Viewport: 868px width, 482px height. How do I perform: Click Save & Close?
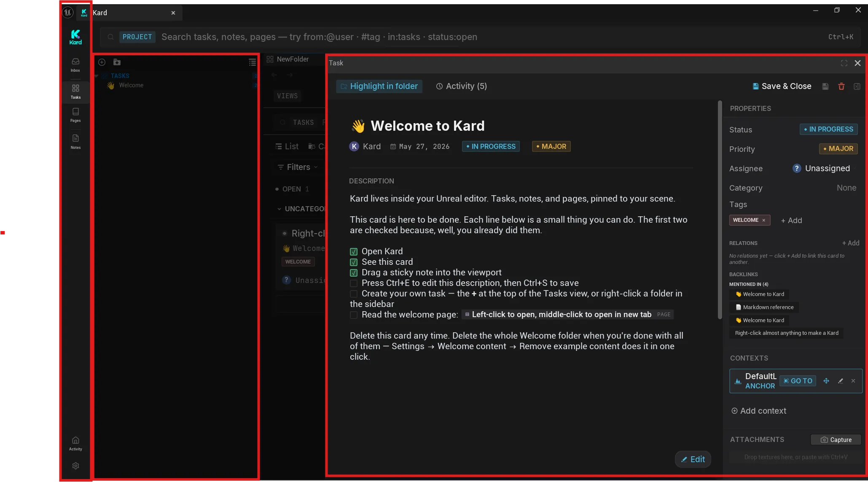pyautogui.click(x=782, y=86)
